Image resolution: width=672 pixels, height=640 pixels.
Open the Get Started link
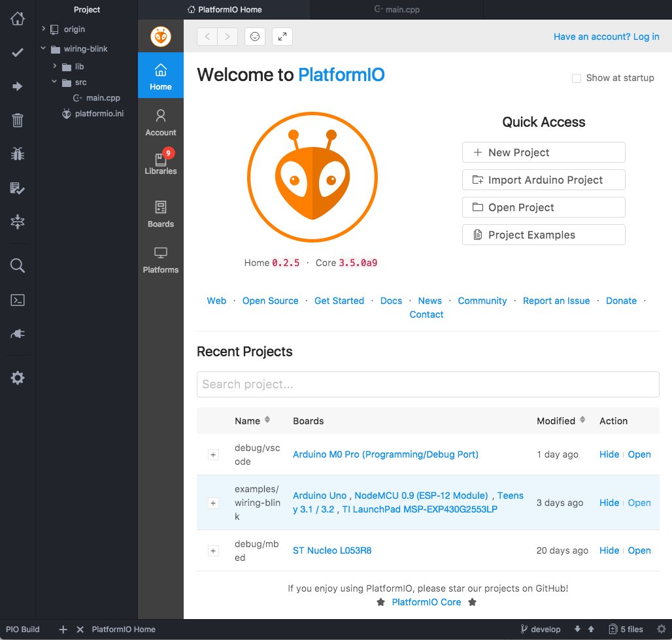click(x=339, y=301)
